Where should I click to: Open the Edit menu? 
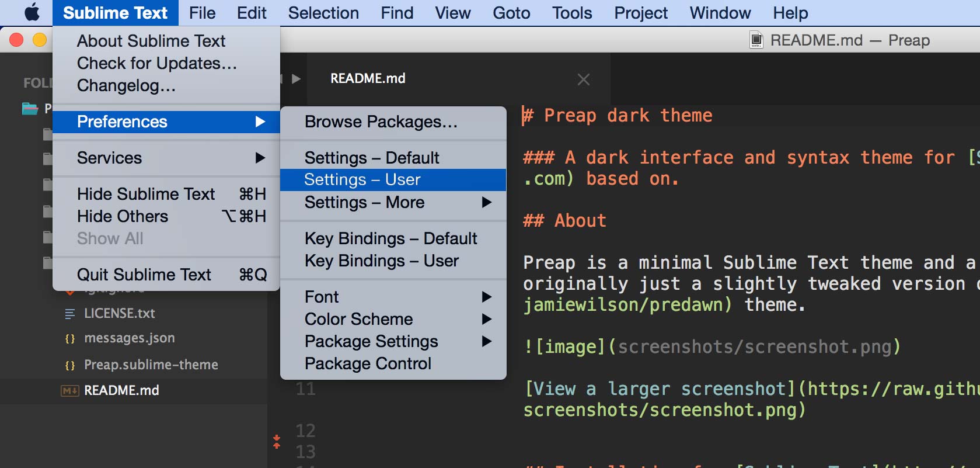tap(252, 13)
